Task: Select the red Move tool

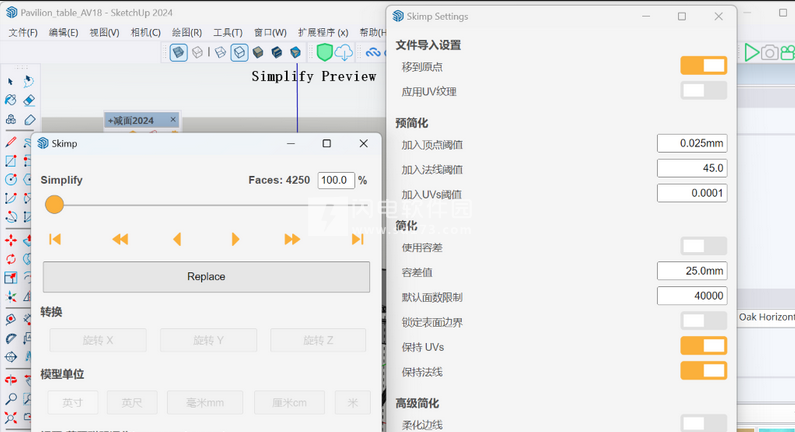Action: [x=11, y=240]
